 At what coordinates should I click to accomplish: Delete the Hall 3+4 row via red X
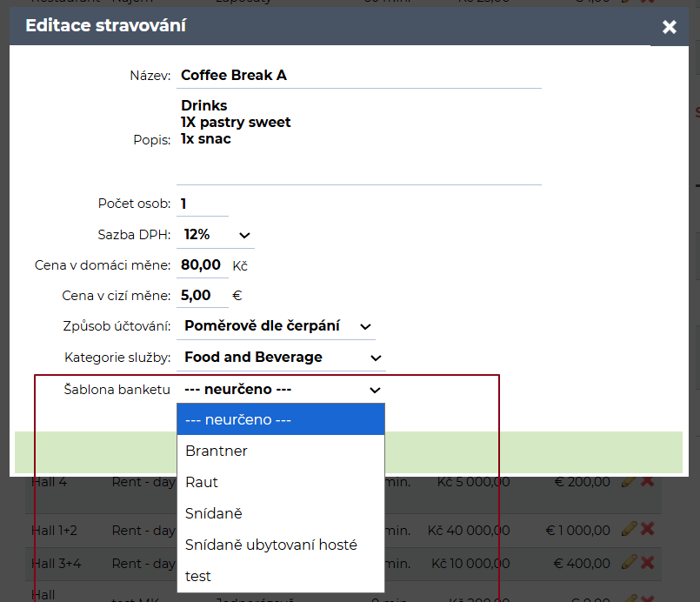tap(647, 562)
